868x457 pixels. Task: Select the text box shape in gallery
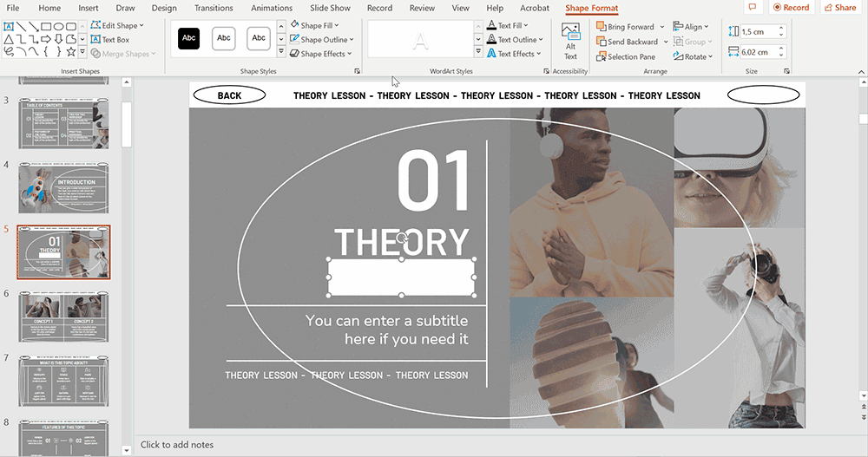tap(10, 26)
